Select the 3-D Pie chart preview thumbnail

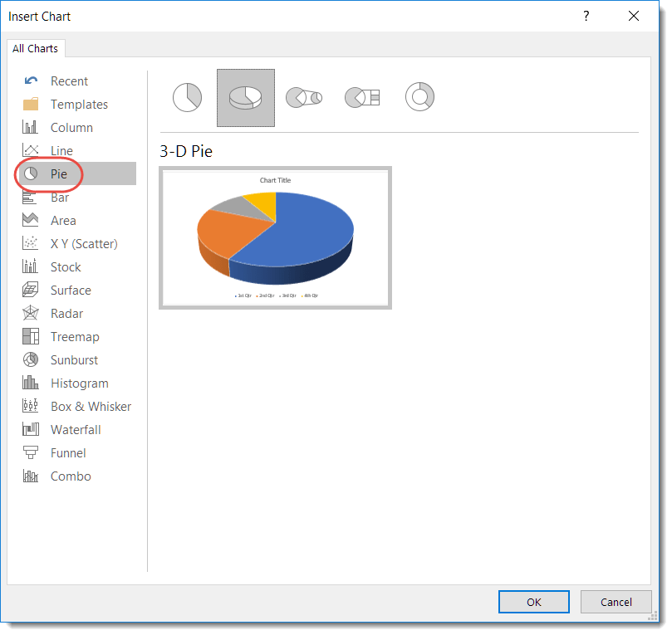[275, 237]
